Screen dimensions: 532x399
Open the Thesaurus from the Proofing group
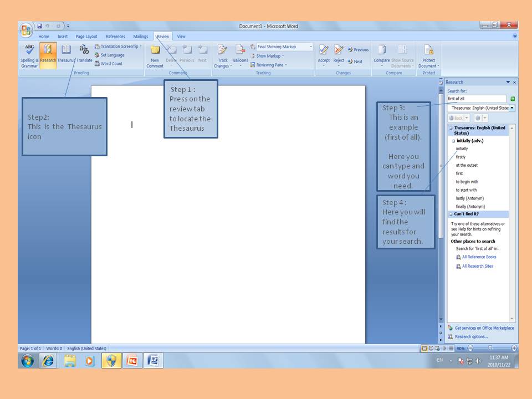coord(66,54)
